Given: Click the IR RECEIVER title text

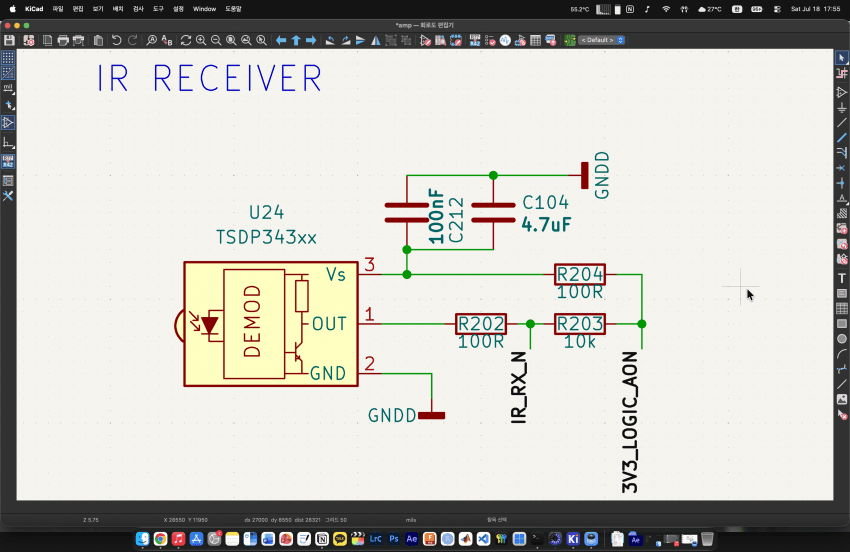Looking at the screenshot, I should tap(210, 78).
